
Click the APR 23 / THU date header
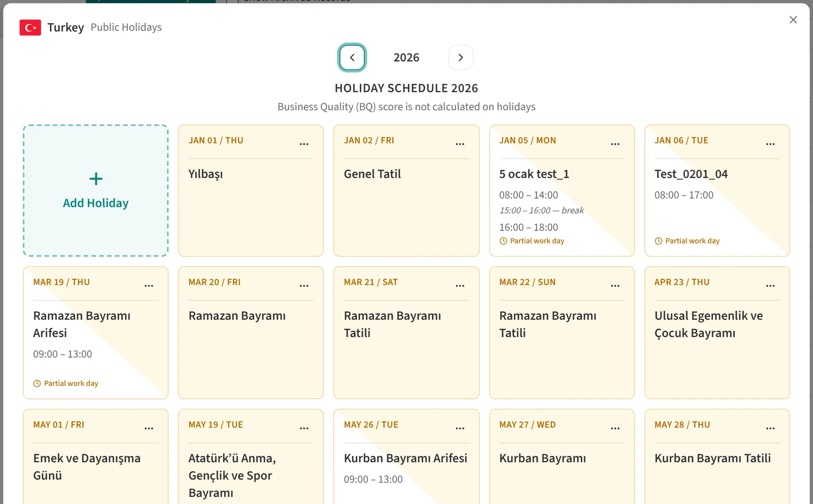[682, 282]
